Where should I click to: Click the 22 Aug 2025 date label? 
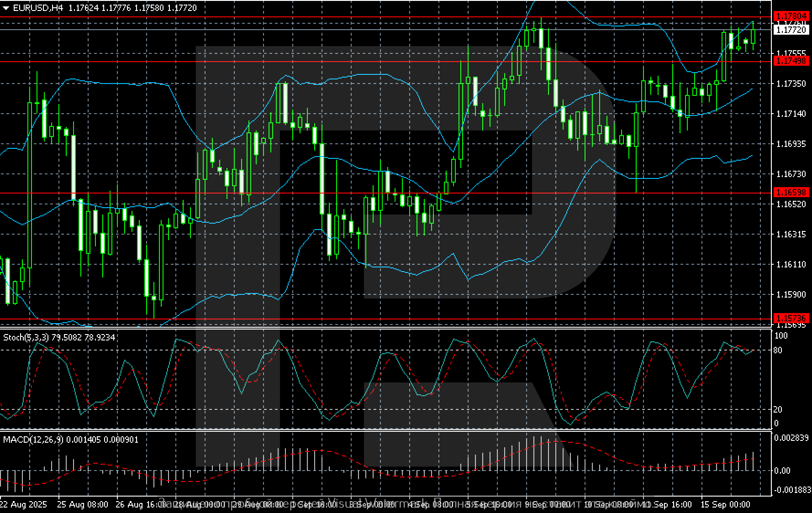(23, 504)
